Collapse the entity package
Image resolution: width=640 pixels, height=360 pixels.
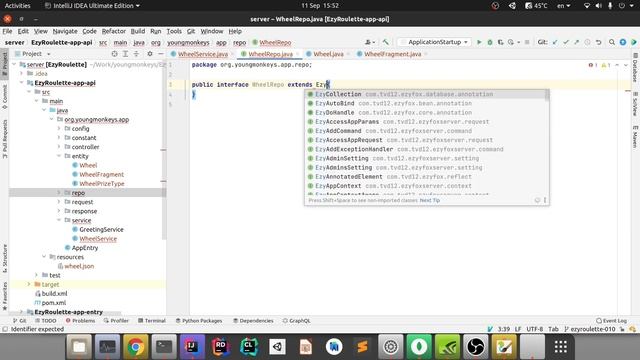point(59,156)
